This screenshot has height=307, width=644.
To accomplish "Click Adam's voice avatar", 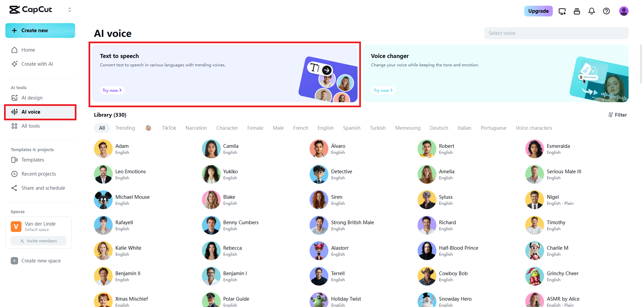I will click(103, 149).
